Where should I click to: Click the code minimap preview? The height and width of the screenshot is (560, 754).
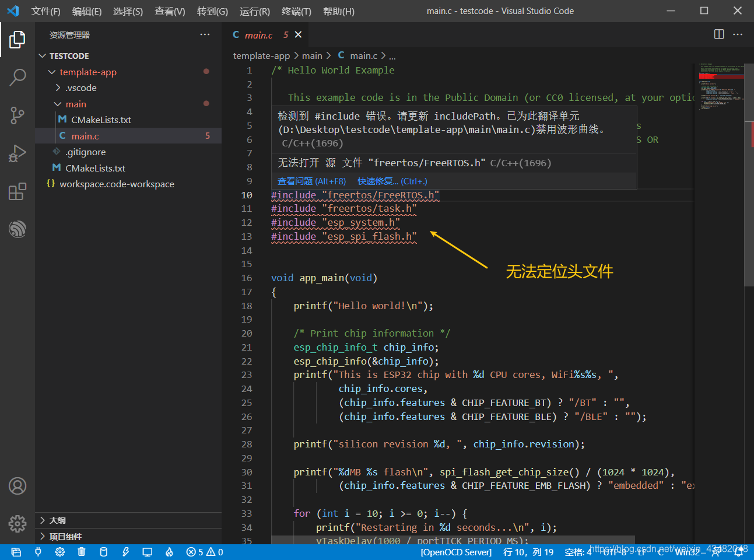(x=721, y=87)
